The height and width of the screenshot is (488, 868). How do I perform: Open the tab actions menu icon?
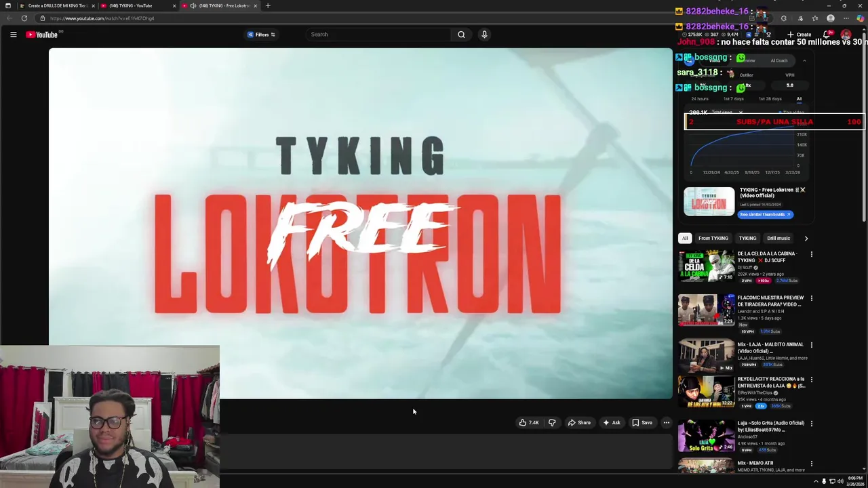coord(7,5)
